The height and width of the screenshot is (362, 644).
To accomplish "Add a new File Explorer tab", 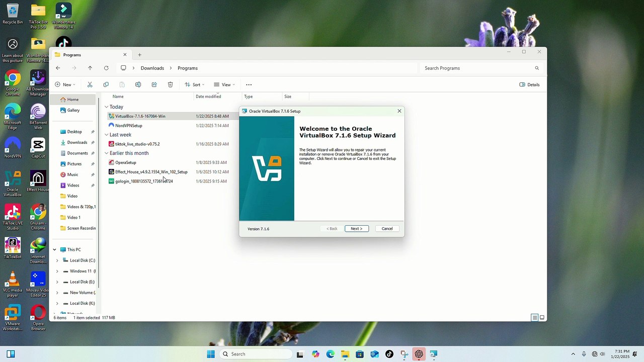I will tap(140, 55).
